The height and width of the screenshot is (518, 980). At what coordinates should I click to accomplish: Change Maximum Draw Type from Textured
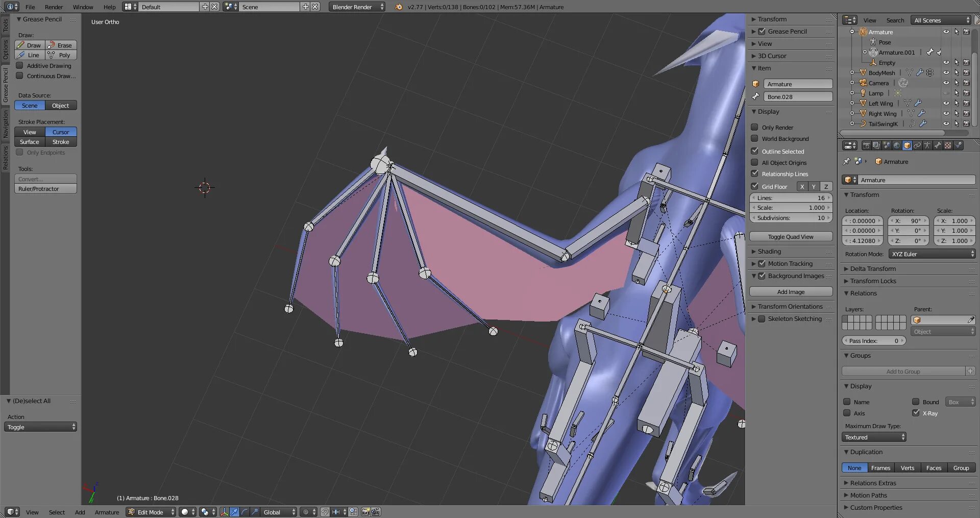(874, 437)
